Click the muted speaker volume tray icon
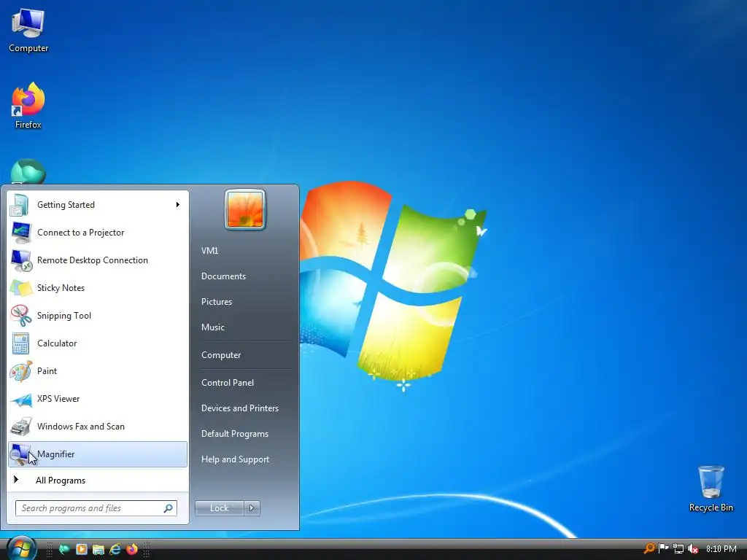 [693, 548]
